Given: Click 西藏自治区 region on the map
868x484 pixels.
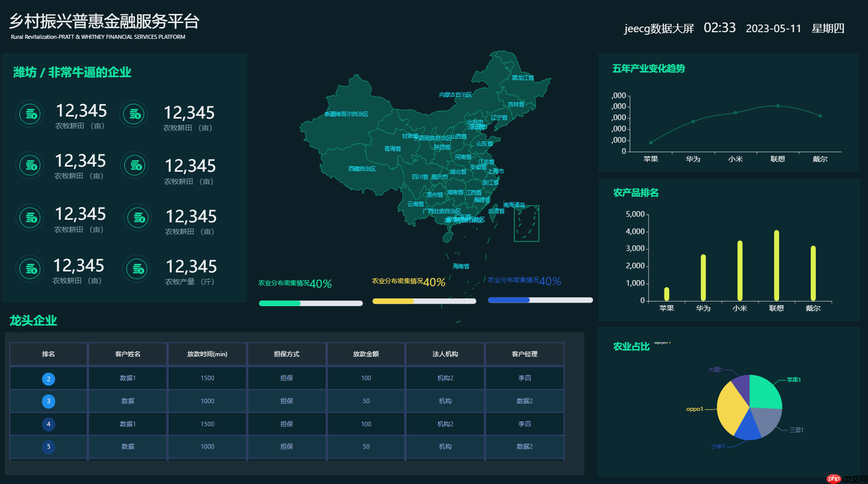Looking at the screenshot, I should click(362, 169).
